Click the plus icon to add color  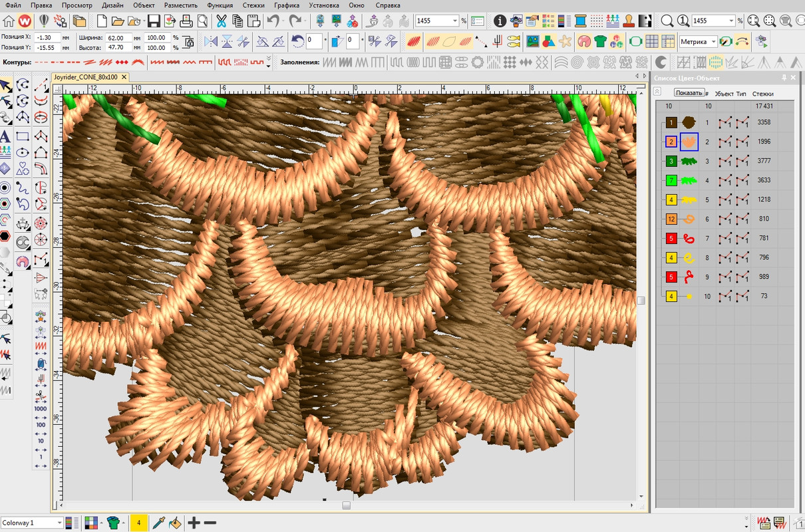[x=194, y=523]
